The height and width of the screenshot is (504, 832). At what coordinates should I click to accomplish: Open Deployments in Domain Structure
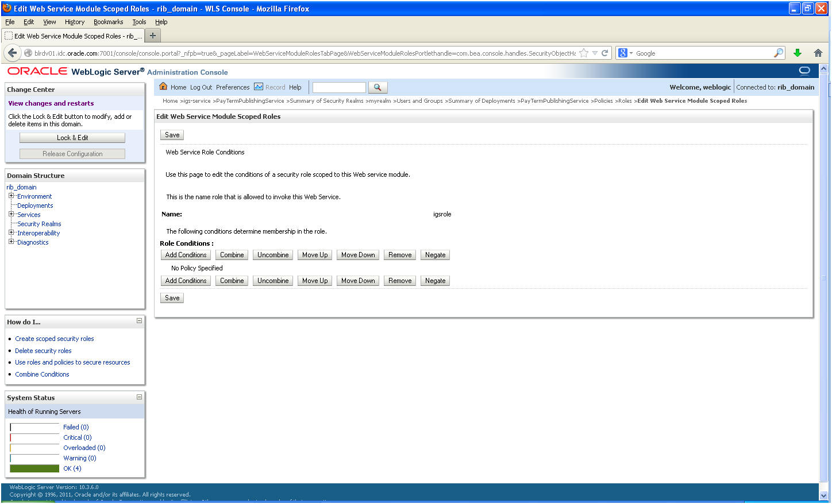tap(35, 206)
